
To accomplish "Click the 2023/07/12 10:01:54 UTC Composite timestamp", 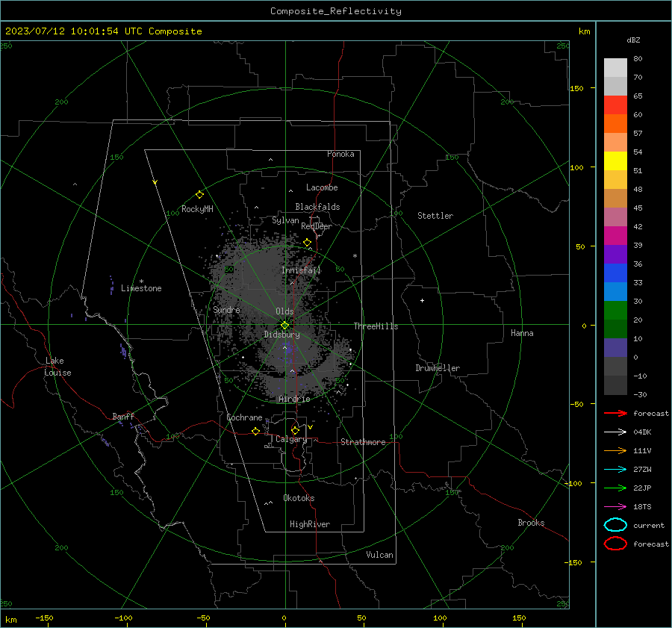I will pos(103,31).
